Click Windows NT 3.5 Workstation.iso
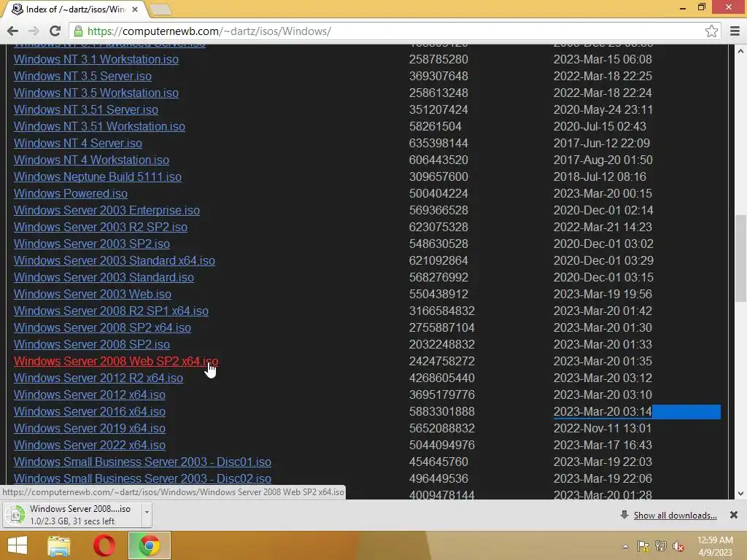747x560 pixels. point(96,93)
